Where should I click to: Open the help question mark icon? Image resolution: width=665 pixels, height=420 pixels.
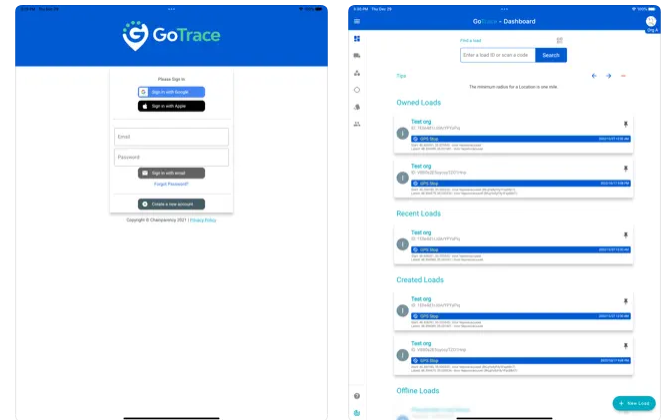tap(357, 396)
